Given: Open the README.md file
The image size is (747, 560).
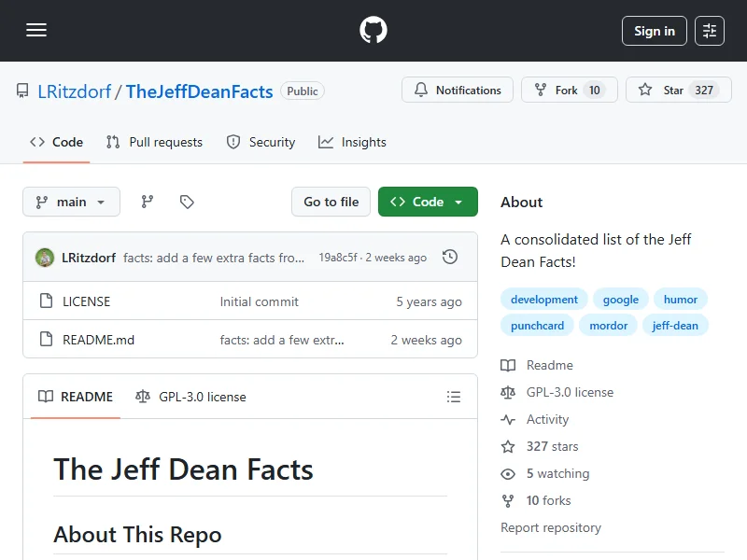Looking at the screenshot, I should click(x=98, y=340).
